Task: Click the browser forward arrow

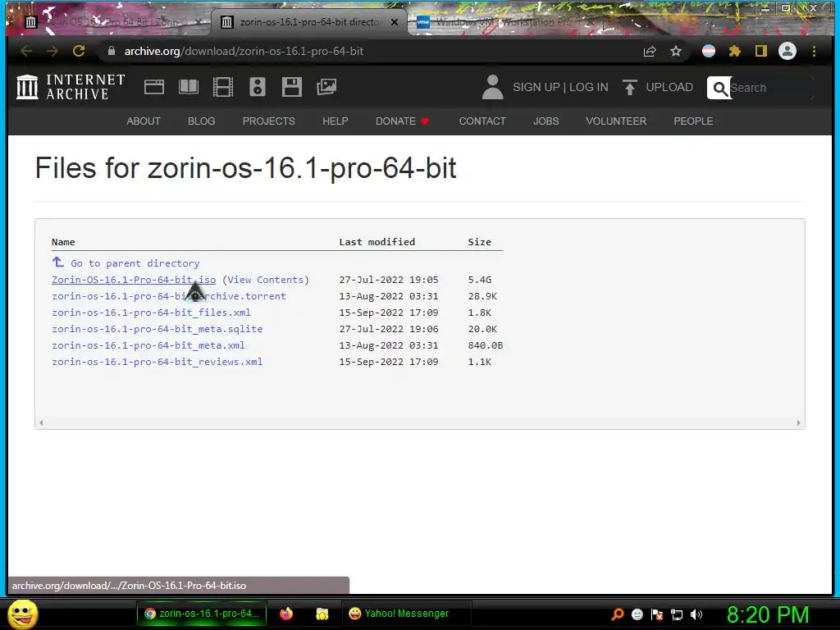Action: [52, 51]
